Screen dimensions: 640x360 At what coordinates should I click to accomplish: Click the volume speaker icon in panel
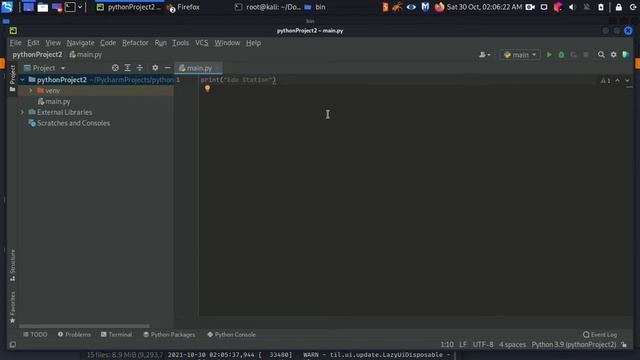572,7
